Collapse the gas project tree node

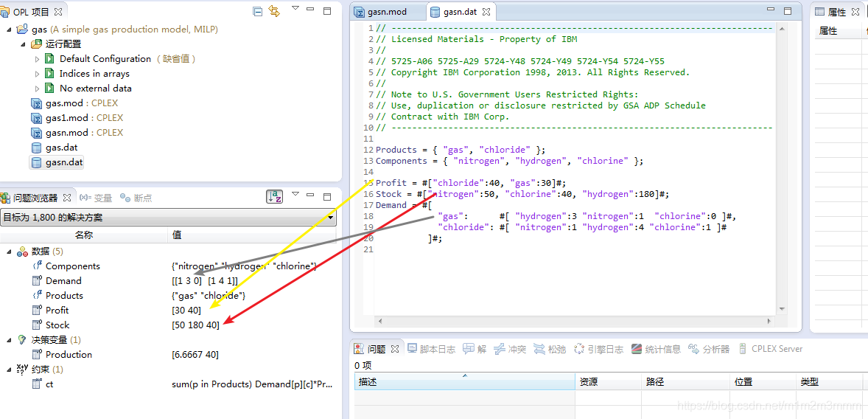click(9, 30)
